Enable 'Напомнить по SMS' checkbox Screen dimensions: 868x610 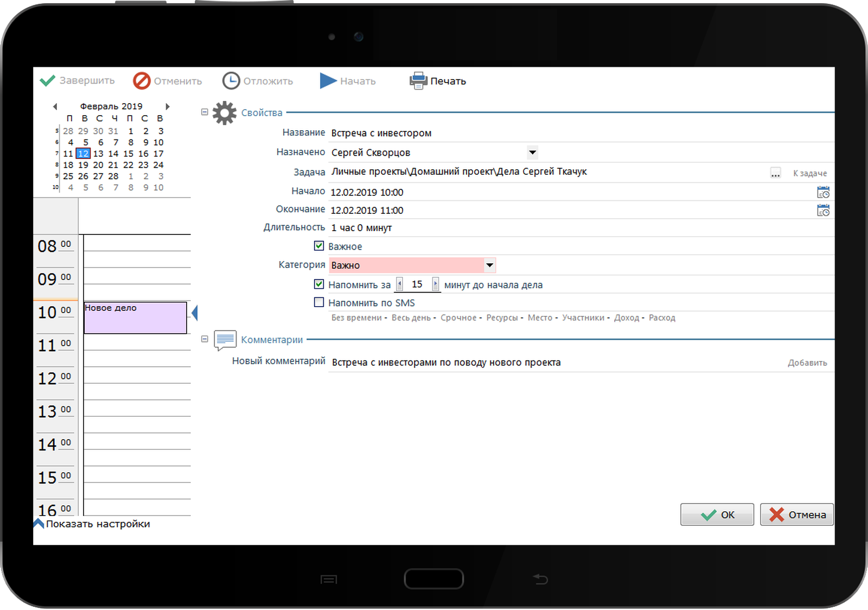coord(319,302)
